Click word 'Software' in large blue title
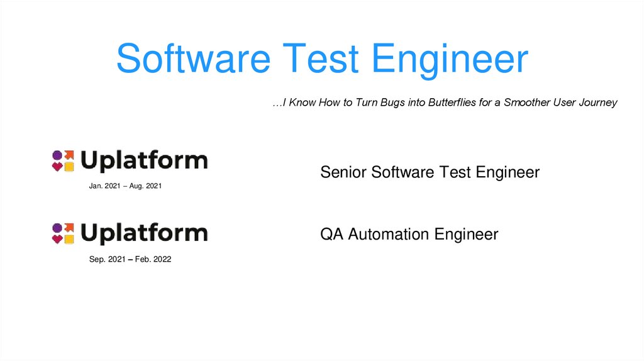 193,59
